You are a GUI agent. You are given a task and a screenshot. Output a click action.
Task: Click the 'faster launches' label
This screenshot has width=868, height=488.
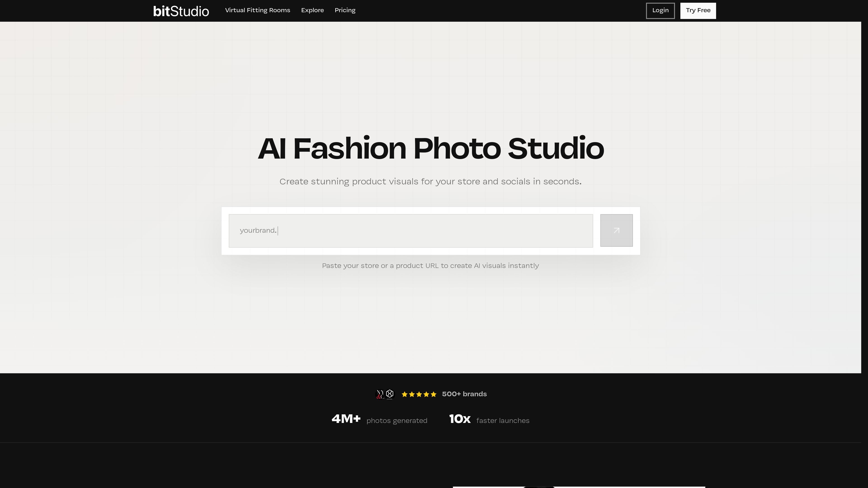click(x=503, y=421)
